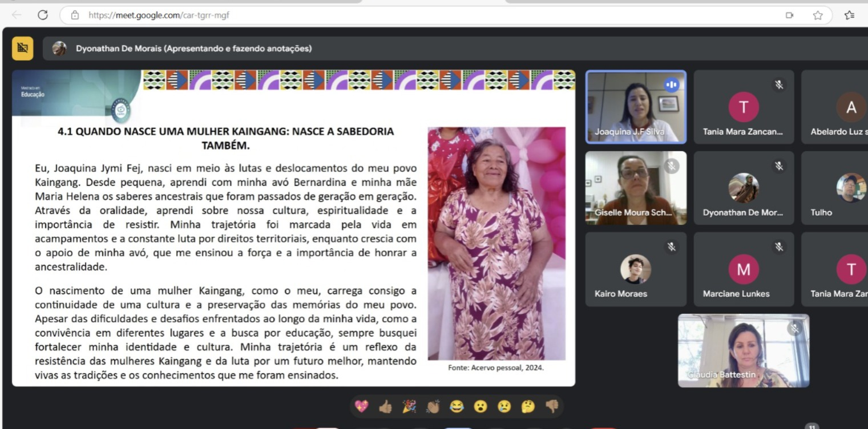Screen dimensions: 868x429
Task: Reload the Google Meet page
Action: pyautogui.click(x=43, y=15)
